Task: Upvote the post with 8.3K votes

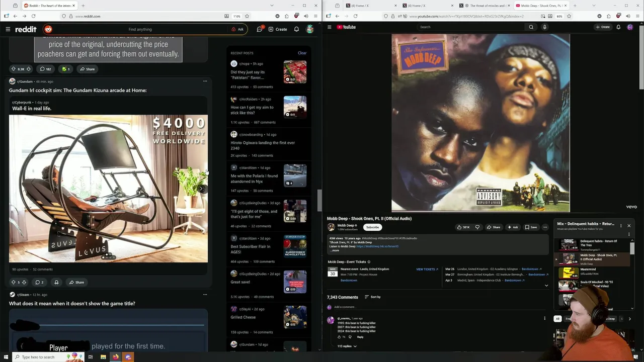Action: 14,69
